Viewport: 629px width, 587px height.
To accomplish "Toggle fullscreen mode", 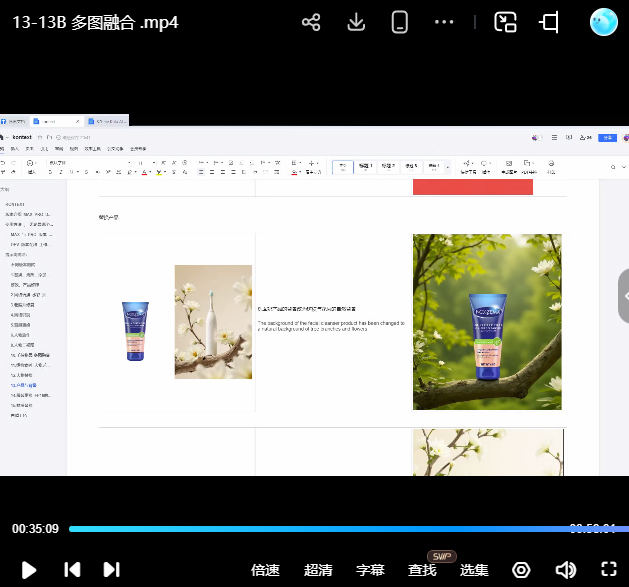I will [609, 569].
